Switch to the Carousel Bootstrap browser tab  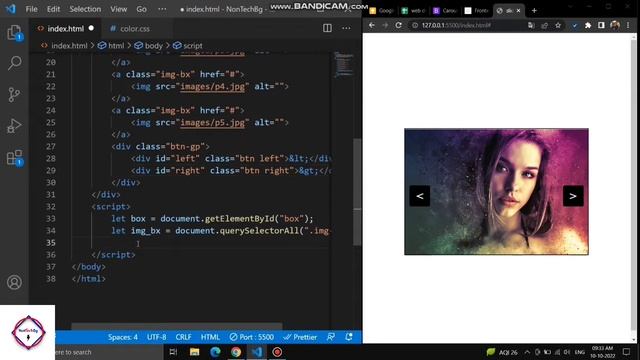coord(445,11)
